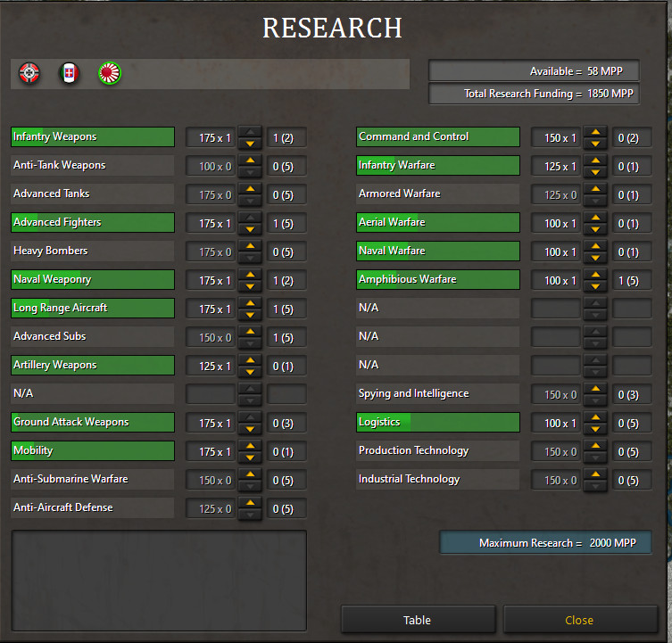Select the Anti-Submarine Warfare research category
672x643 pixels.
(93, 480)
